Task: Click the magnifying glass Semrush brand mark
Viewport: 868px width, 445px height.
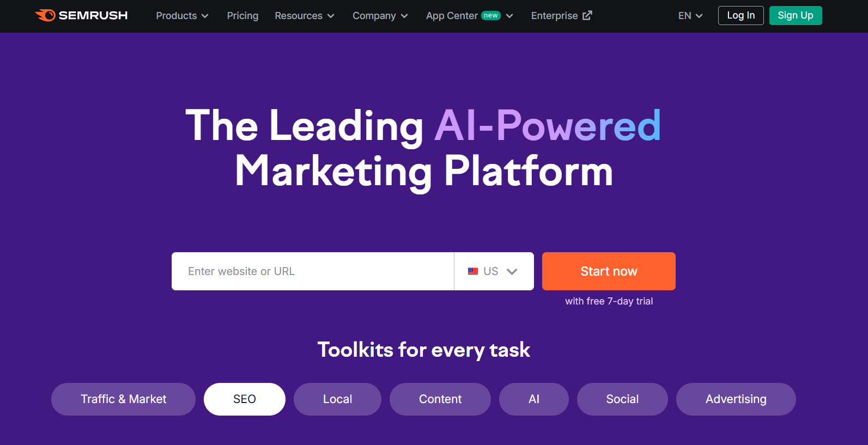Action: click(46, 15)
